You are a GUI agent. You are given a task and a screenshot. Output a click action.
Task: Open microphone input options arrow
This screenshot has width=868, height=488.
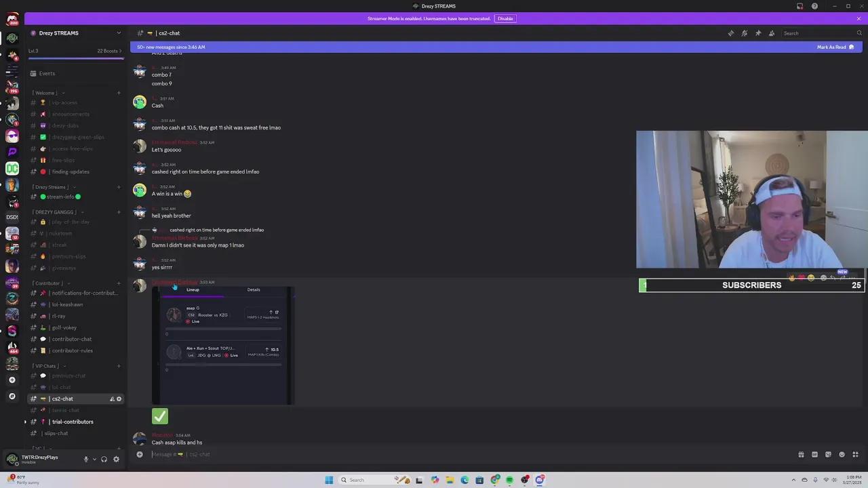point(94,460)
